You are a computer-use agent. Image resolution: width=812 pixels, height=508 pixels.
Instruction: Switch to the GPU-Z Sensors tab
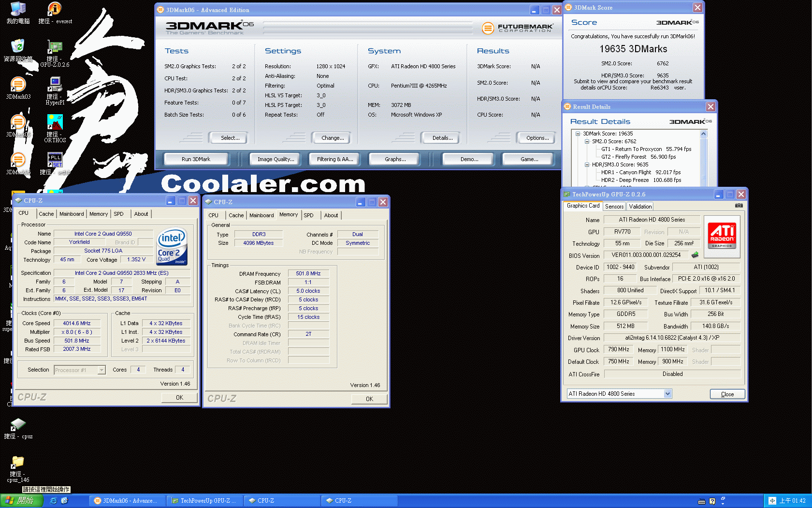pos(614,207)
